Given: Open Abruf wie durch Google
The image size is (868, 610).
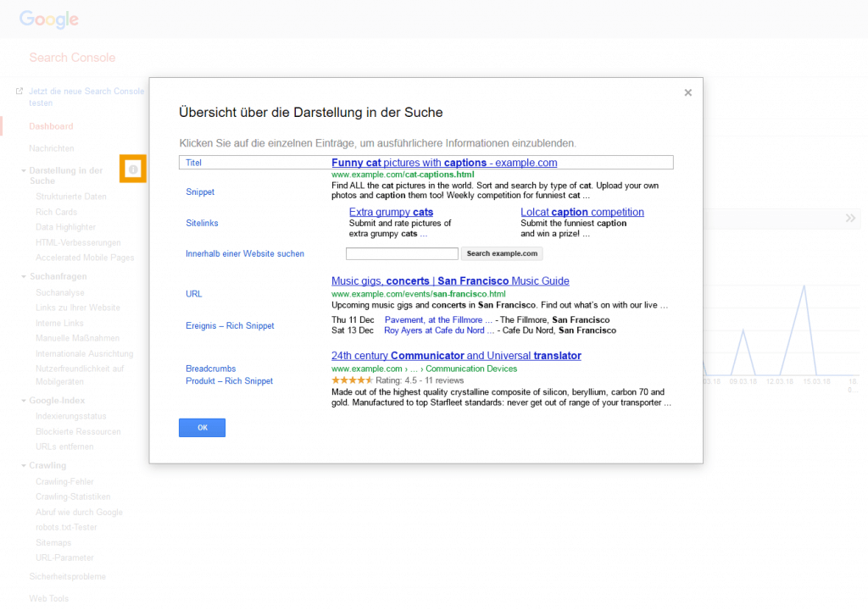Looking at the screenshot, I should 79,513.
